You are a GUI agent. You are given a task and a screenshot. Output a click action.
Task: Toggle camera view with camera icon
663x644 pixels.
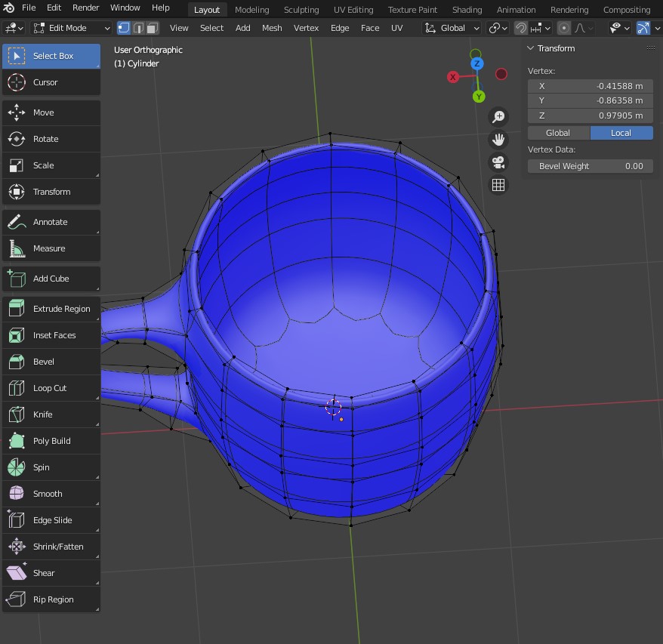498,162
